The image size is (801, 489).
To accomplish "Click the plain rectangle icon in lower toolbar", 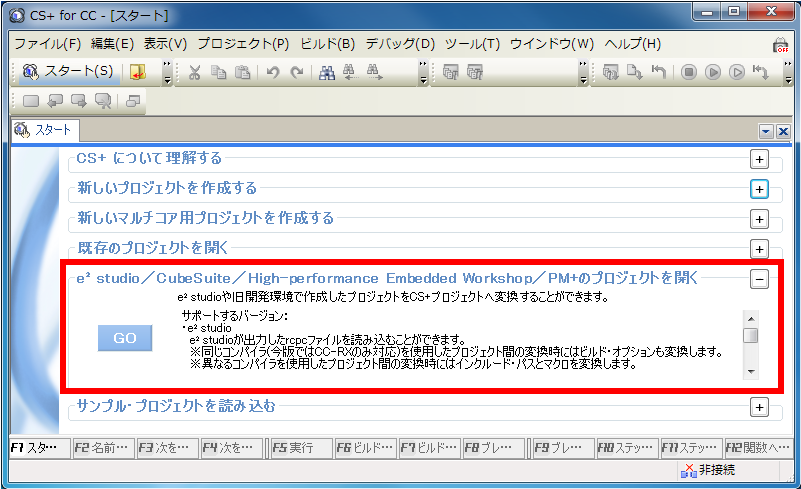I will (x=31, y=101).
